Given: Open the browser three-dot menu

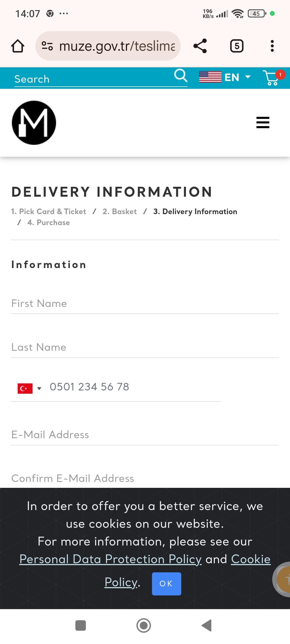Looking at the screenshot, I should [x=272, y=46].
